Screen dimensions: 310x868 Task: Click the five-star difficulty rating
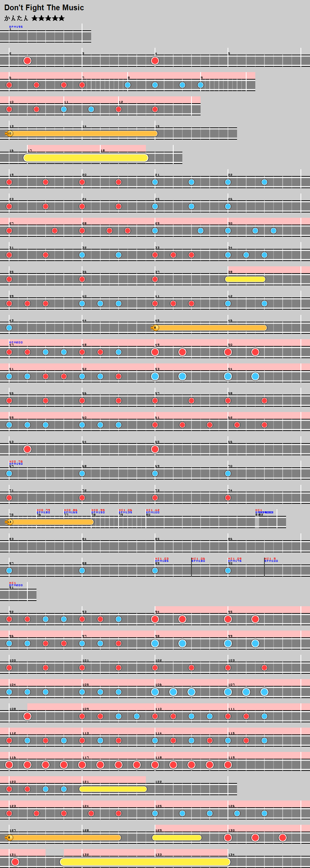[48, 18]
